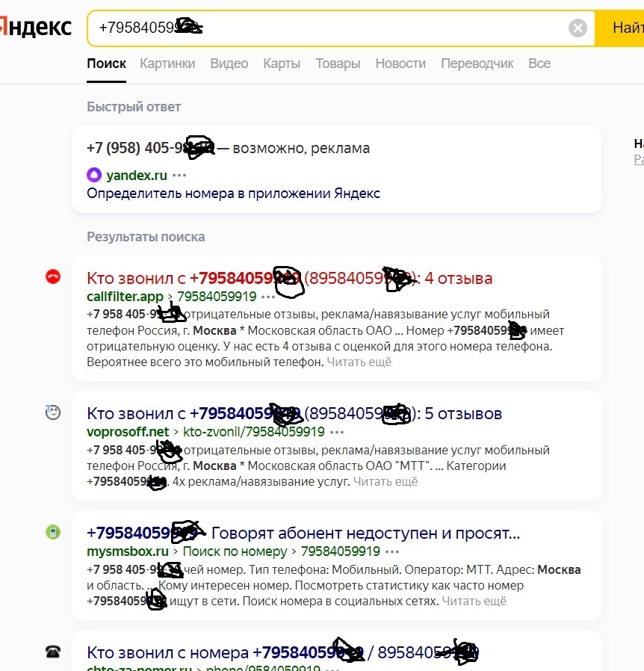The image size is (644, 671).
Task: Click the black telephone favicon of the last result
Action: (x=52, y=652)
